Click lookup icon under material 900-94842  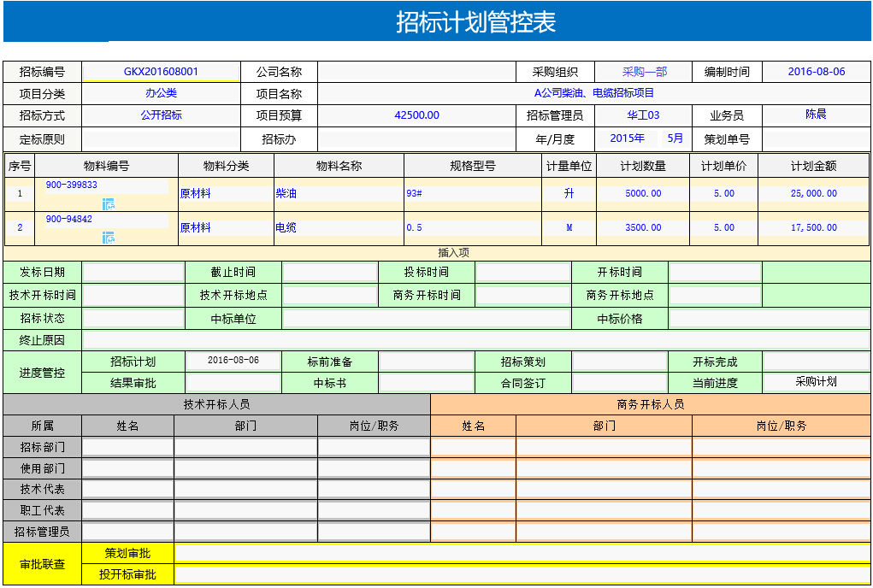[109, 237]
